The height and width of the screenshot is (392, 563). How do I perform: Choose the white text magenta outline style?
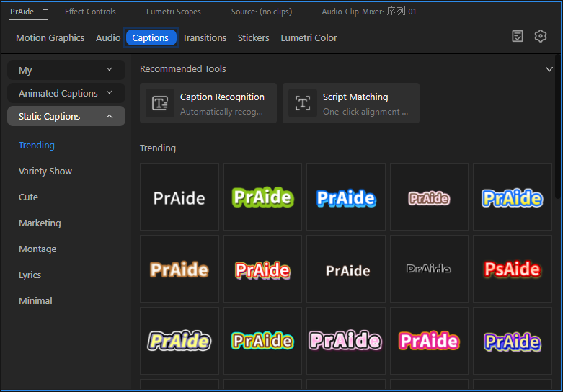(x=429, y=341)
